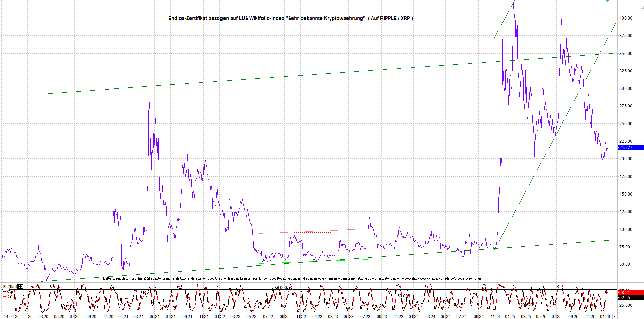Click the plus icon beside Sto(9/5)

tap(21, 286)
